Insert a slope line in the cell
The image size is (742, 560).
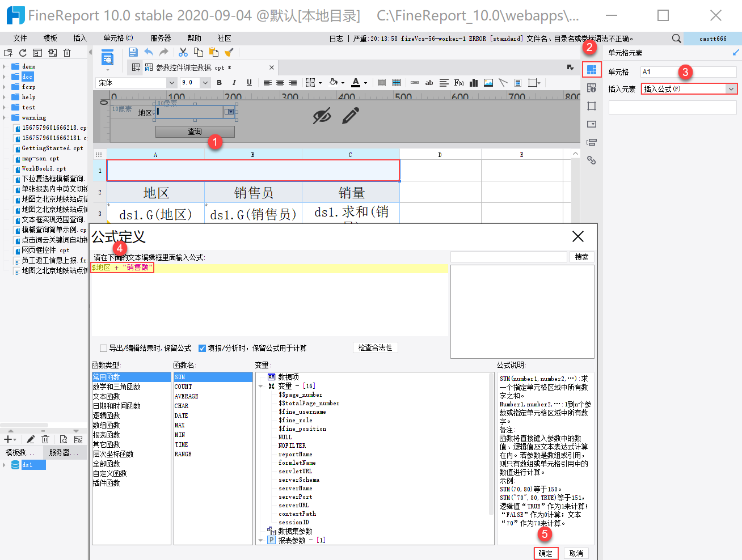pyautogui.click(x=503, y=83)
